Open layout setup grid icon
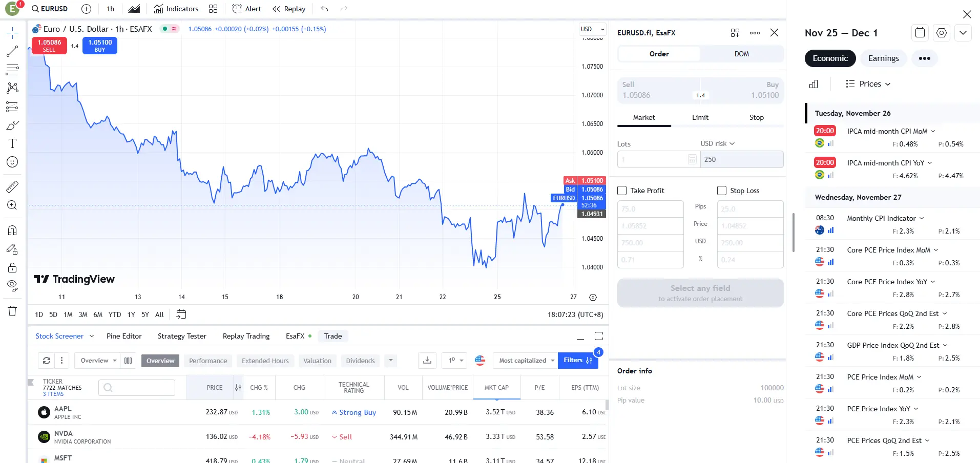This screenshot has height=463, width=980. pos(213,9)
